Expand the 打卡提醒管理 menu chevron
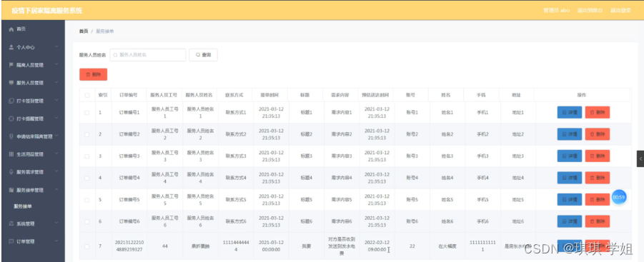This screenshot has height=262, width=644. tap(56, 119)
